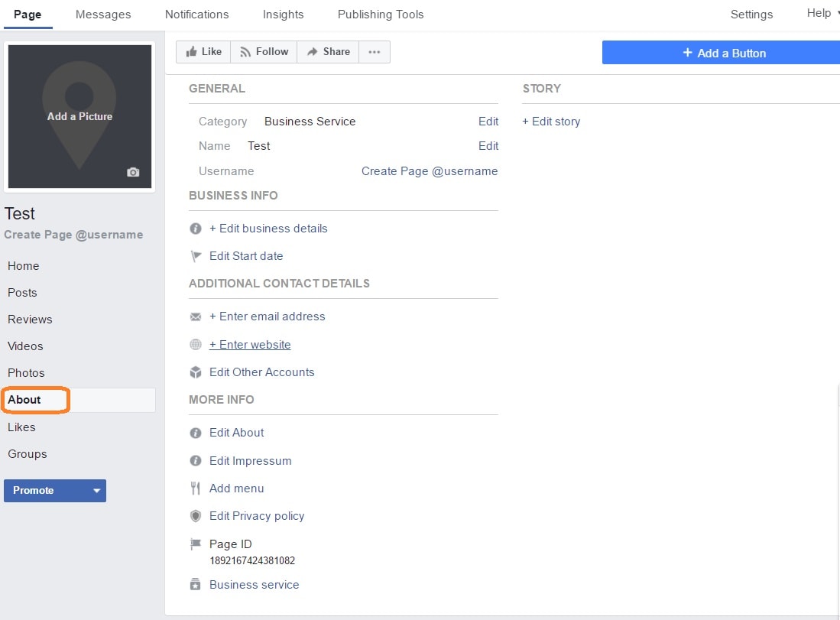Open Posts in the sidebar
This screenshot has height=620, width=840.
pyautogui.click(x=22, y=293)
